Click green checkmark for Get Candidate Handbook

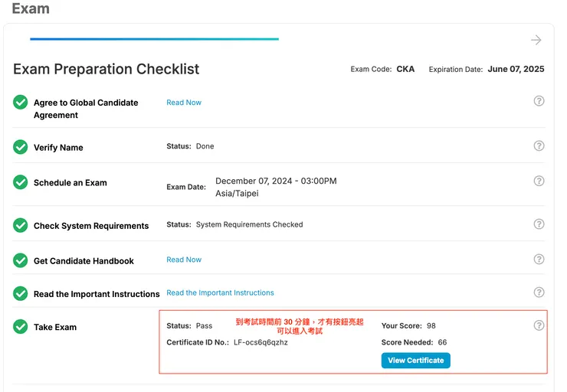point(21,260)
